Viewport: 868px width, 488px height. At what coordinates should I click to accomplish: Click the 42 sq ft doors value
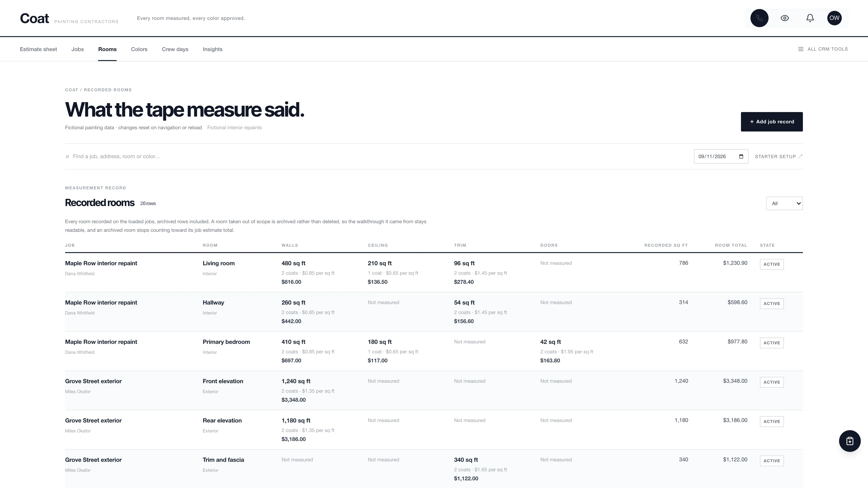point(550,342)
